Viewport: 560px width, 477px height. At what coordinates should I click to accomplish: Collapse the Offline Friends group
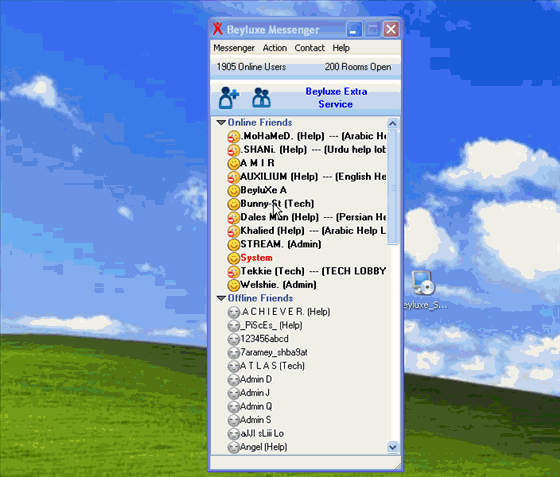(x=221, y=298)
